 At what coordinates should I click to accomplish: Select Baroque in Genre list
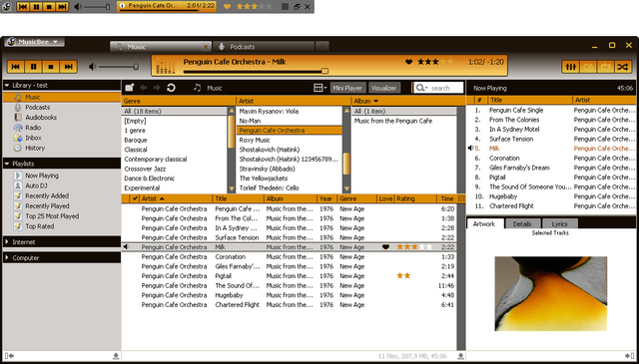[175, 140]
